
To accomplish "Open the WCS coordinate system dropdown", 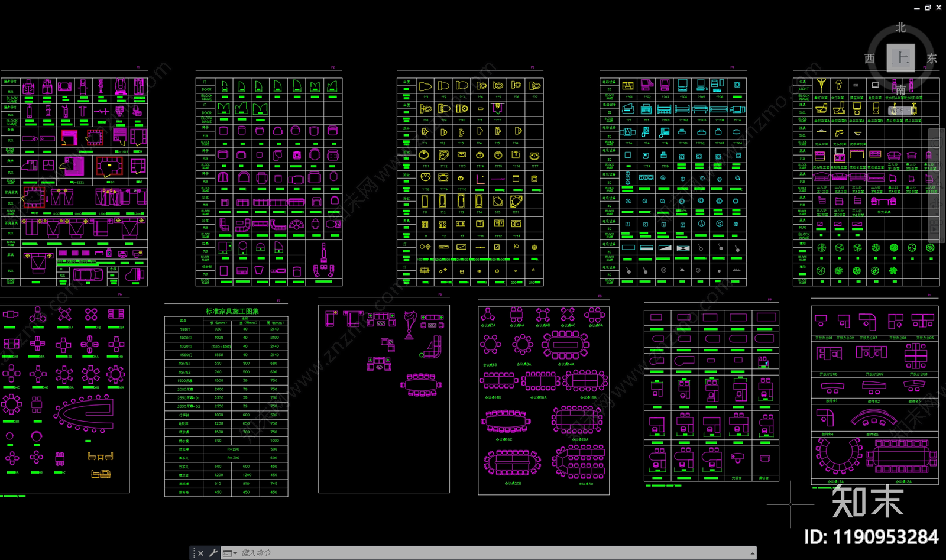I will (x=898, y=111).
